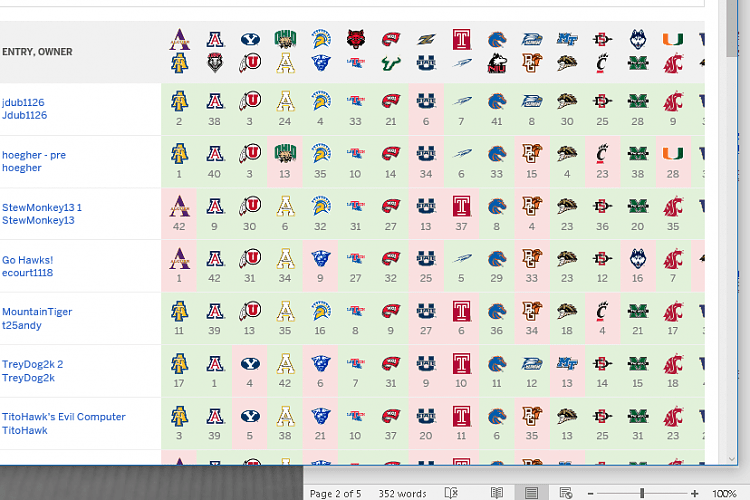Switch to Web Layout view
The image size is (750, 500).
566,493
